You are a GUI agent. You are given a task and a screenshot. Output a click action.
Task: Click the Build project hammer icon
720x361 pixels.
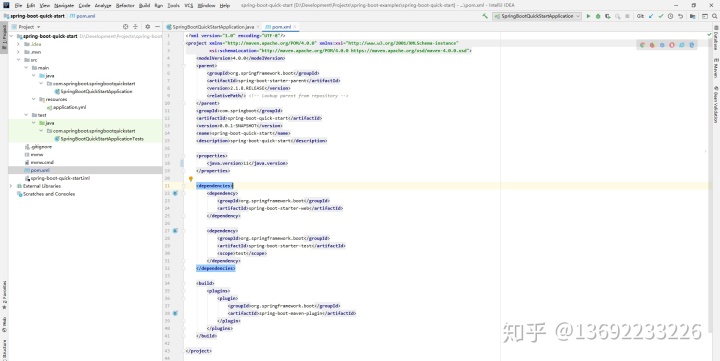[x=485, y=16]
